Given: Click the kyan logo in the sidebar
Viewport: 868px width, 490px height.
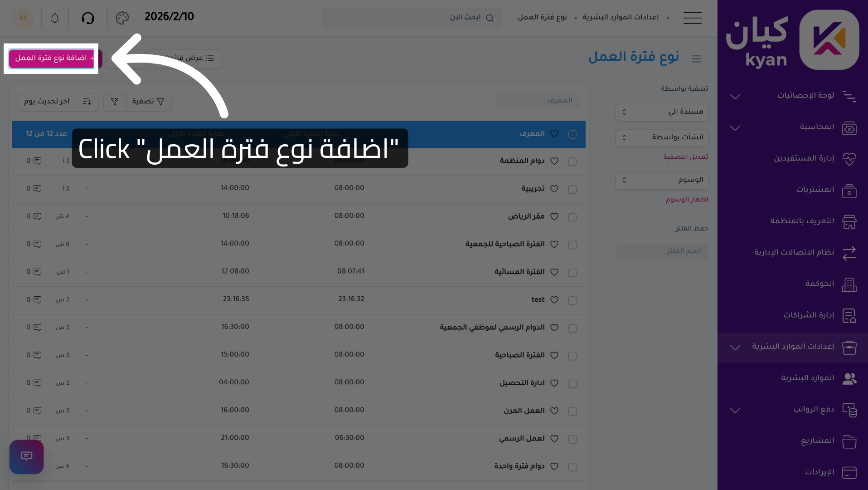Looking at the screenshot, I should coord(829,39).
